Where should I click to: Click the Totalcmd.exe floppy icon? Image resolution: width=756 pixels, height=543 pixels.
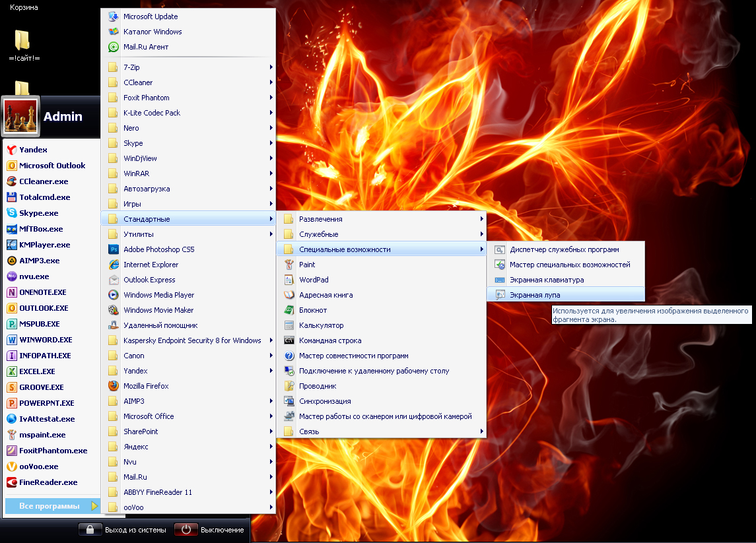[x=12, y=197]
